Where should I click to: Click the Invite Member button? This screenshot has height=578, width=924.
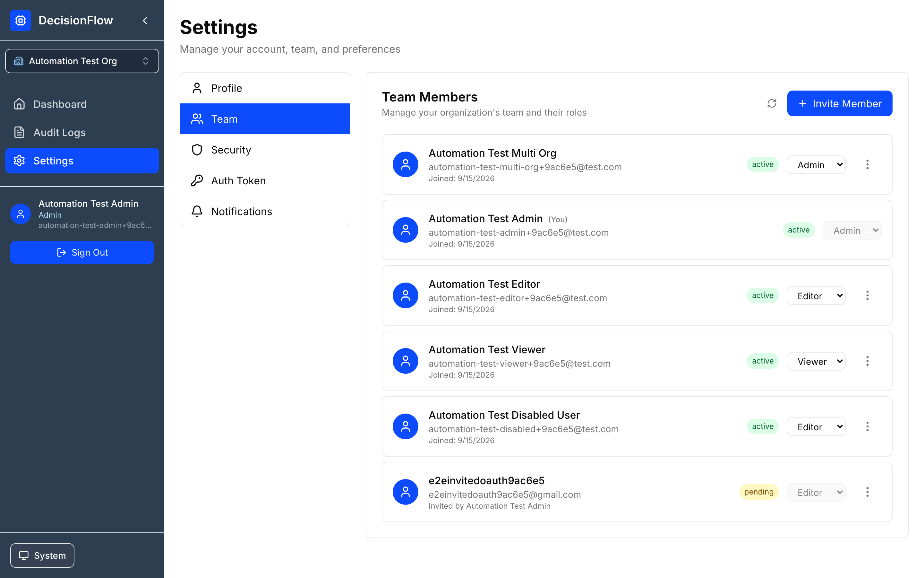[x=840, y=104]
